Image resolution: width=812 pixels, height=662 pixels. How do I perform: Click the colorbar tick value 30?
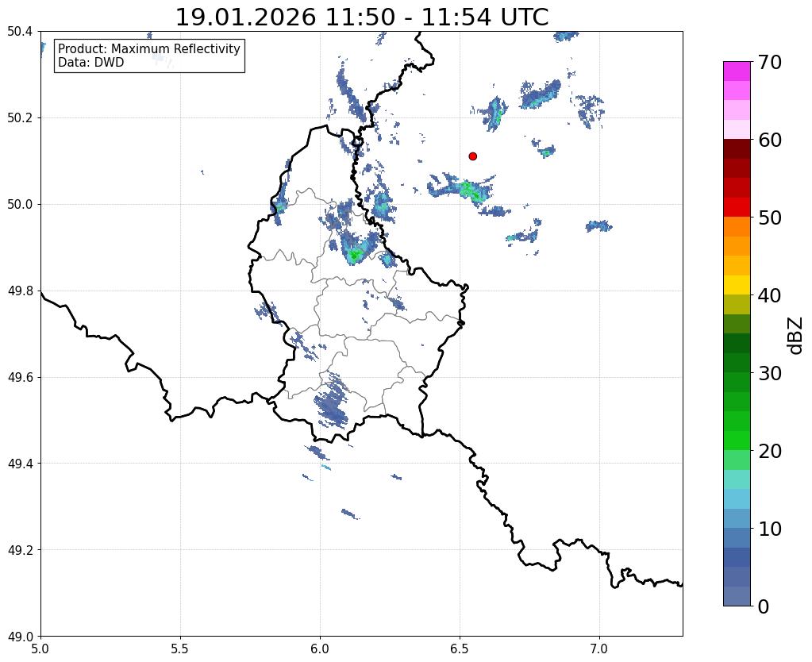(x=770, y=373)
